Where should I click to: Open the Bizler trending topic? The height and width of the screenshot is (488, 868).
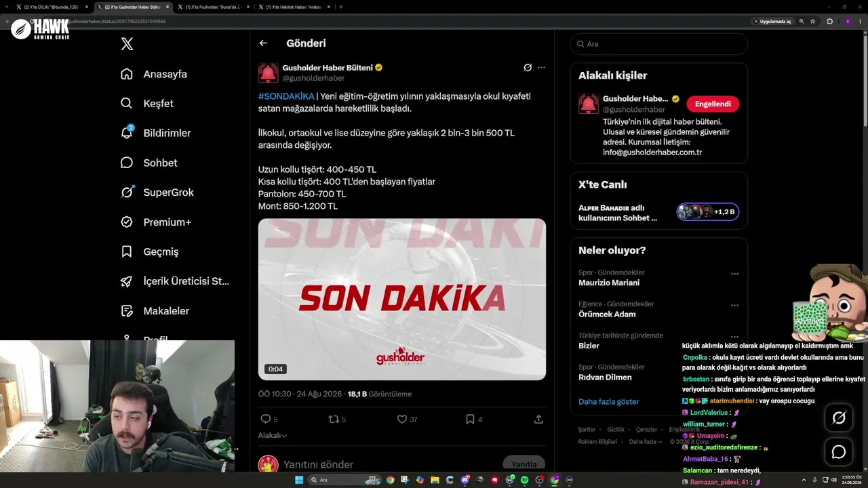coord(589,346)
